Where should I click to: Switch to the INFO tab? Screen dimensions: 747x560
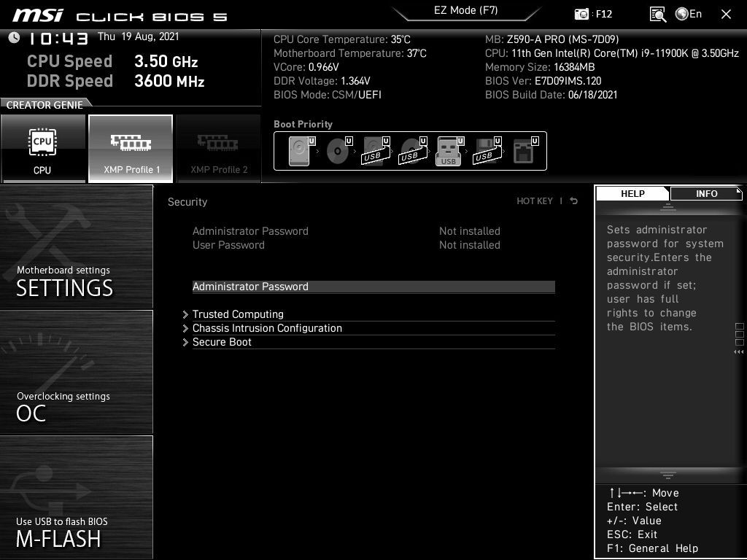pos(706,193)
